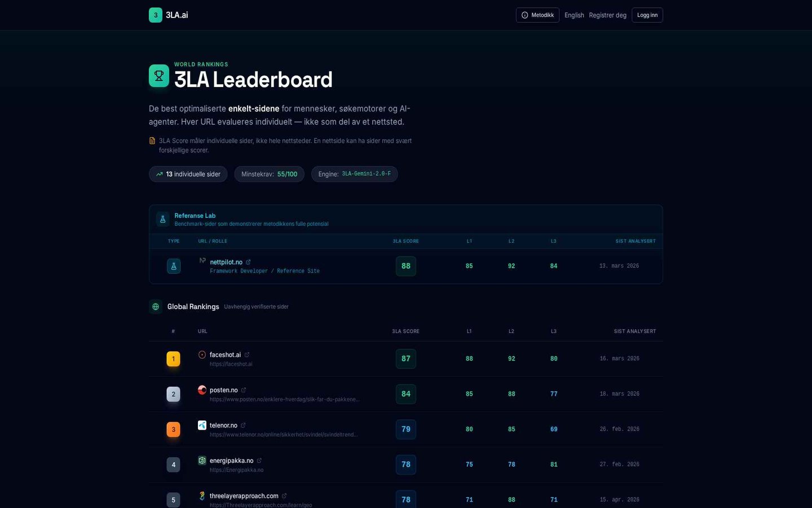812x508 pixels.
Task: Click the https://faceshot.ai URL text
Action: point(231,364)
